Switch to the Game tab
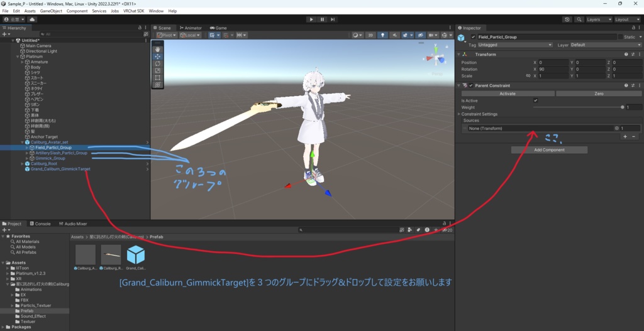 218,28
